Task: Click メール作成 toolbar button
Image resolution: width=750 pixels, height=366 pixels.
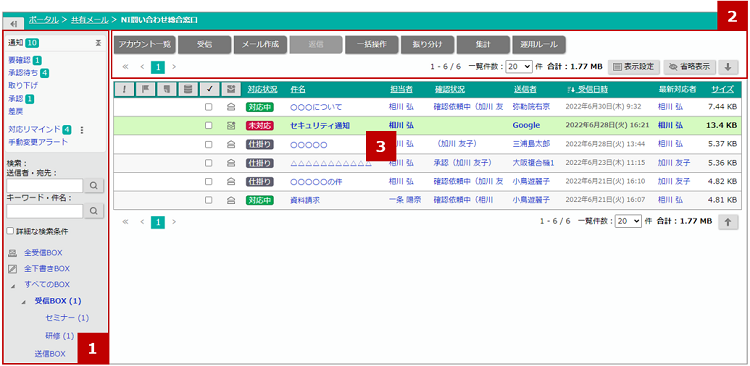Action: pyautogui.click(x=260, y=45)
